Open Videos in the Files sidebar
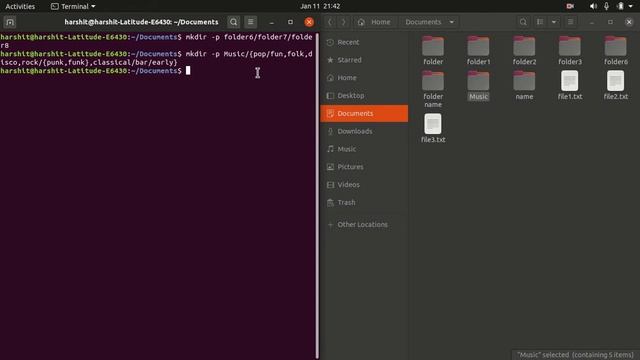 click(x=364, y=184)
